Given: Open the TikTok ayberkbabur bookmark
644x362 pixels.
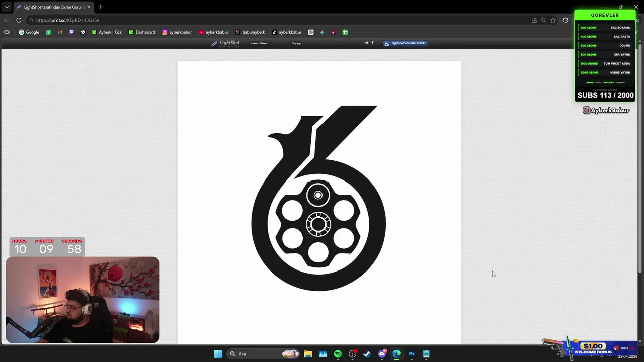Looking at the screenshot, I should pos(287,32).
